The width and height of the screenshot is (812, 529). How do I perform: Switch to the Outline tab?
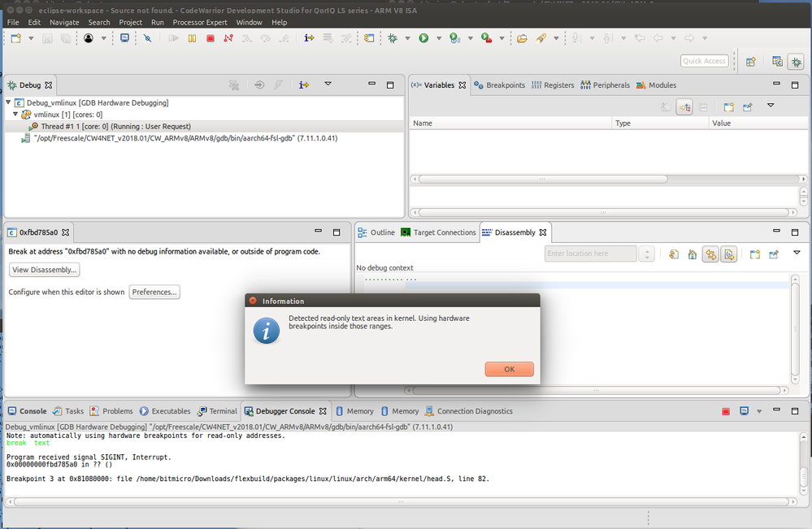pyautogui.click(x=376, y=232)
